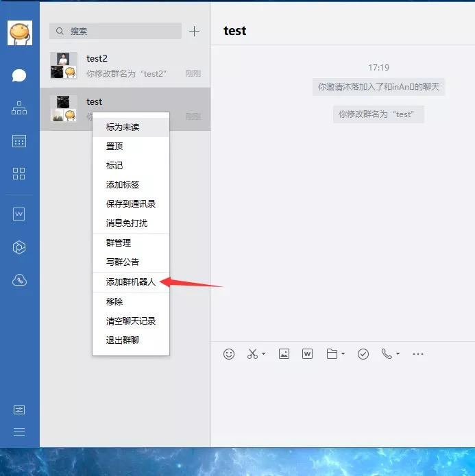
Task: Click the plus button next to search
Action: [x=195, y=31]
